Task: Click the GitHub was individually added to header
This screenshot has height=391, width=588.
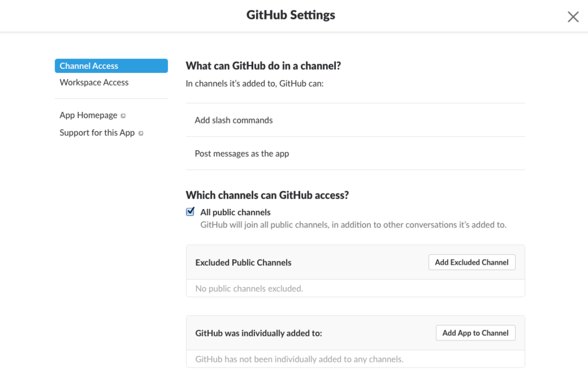Action: [x=258, y=333]
